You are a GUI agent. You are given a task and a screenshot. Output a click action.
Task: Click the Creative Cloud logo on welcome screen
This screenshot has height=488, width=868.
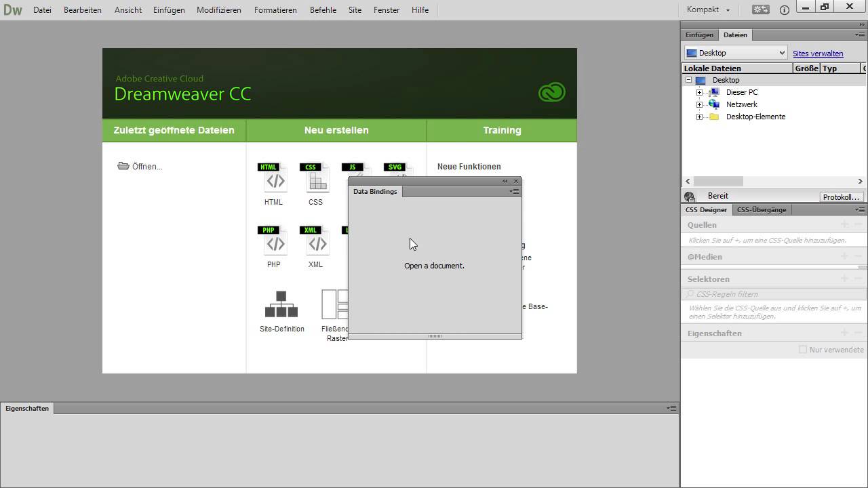click(x=551, y=92)
